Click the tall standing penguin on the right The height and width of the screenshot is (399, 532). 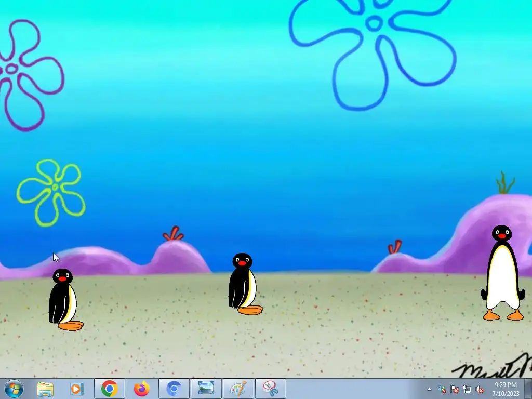pos(503,273)
